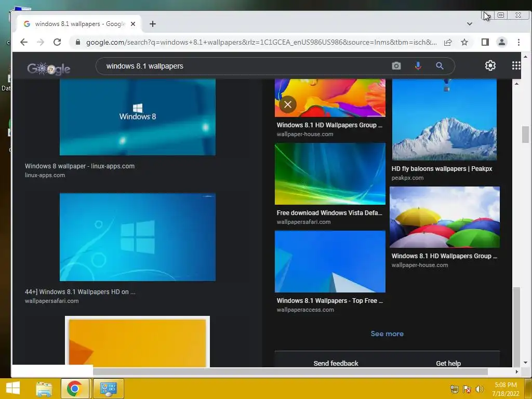Click the wallpaperaccess.com source text
532x399 pixels.
pyautogui.click(x=305, y=310)
